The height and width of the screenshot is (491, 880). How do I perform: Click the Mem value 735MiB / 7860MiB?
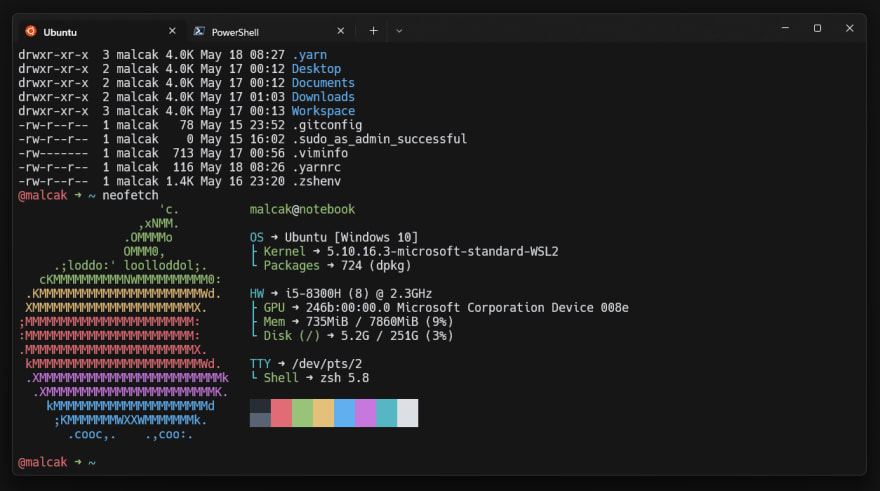pyautogui.click(x=362, y=322)
